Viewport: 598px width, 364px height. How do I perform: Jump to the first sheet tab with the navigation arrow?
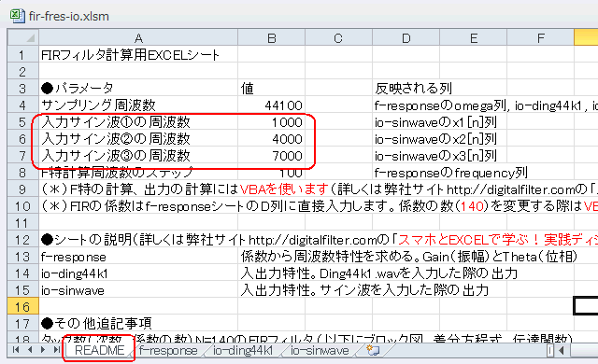point(16,350)
